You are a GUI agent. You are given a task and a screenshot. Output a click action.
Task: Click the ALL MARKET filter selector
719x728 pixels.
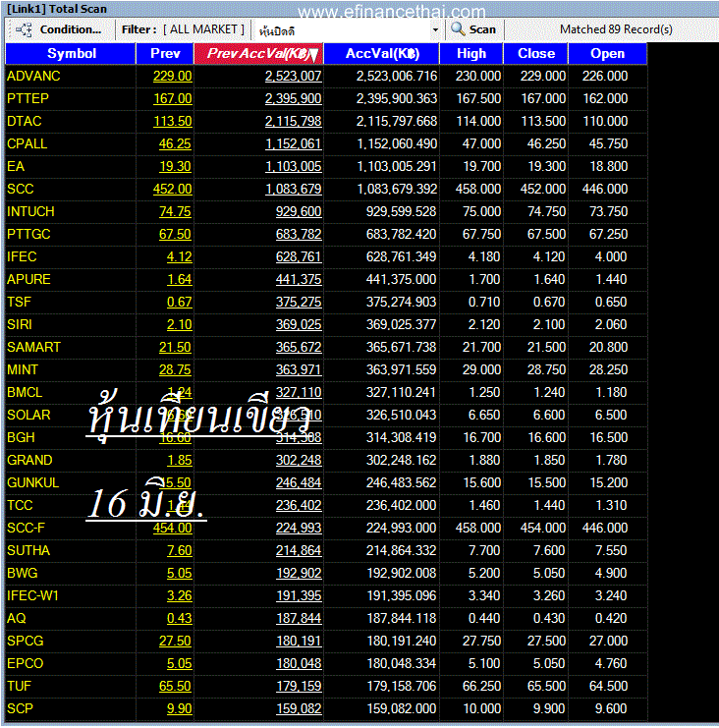coord(203,29)
